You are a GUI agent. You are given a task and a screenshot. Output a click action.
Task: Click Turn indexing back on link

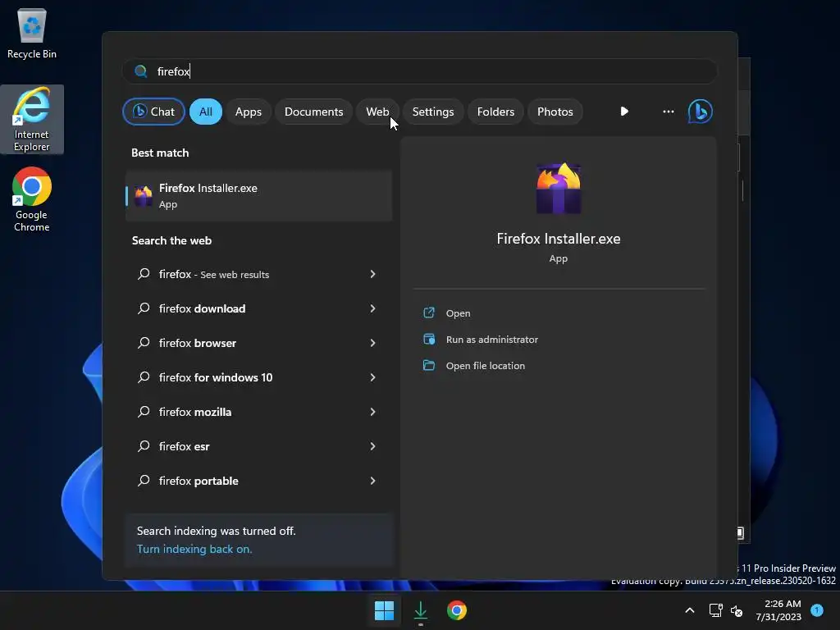point(194,549)
